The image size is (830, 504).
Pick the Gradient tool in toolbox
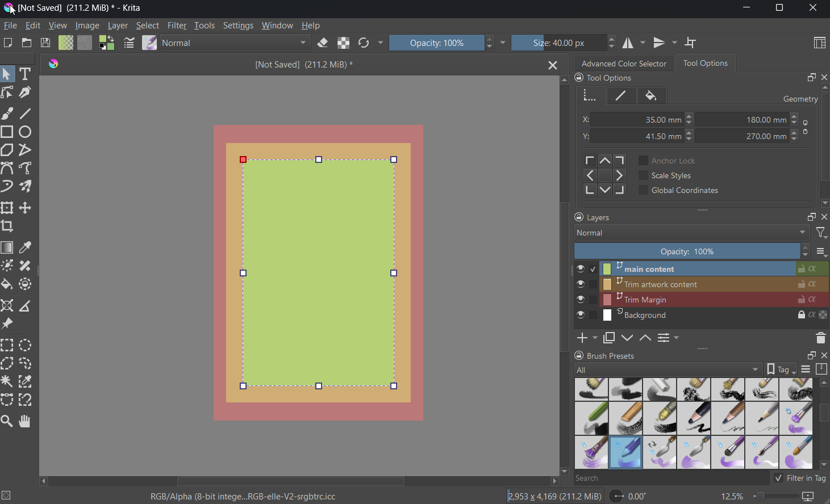(7, 248)
